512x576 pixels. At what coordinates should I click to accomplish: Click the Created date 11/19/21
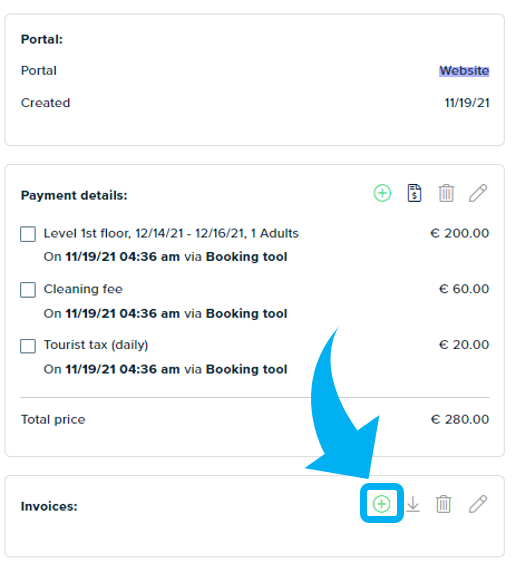click(x=467, y=103)
